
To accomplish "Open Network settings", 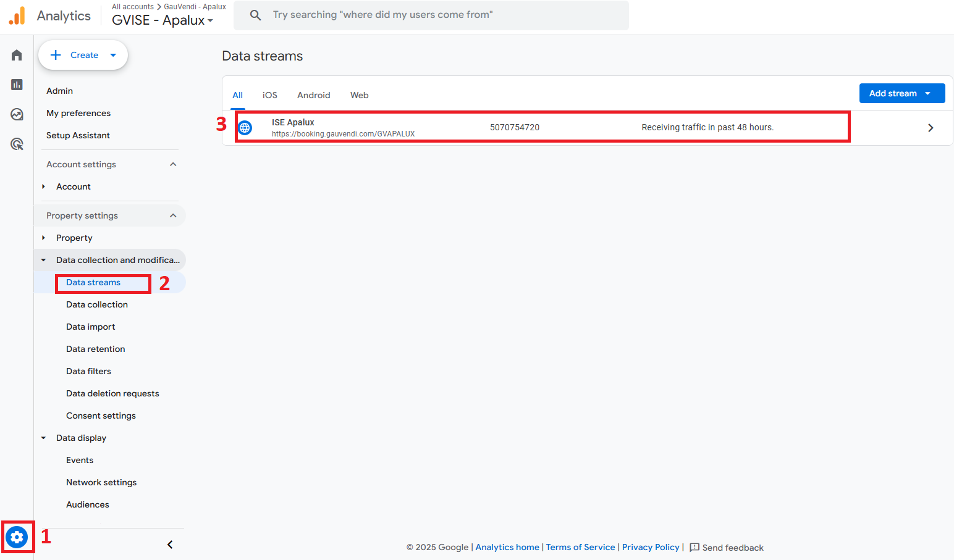I will pos(101,482).
